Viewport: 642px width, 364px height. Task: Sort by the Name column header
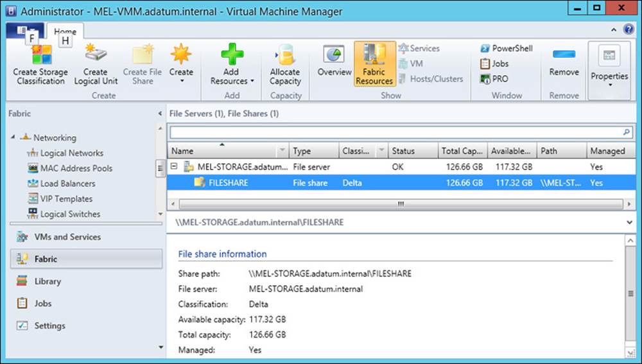(x=223, y=151)
